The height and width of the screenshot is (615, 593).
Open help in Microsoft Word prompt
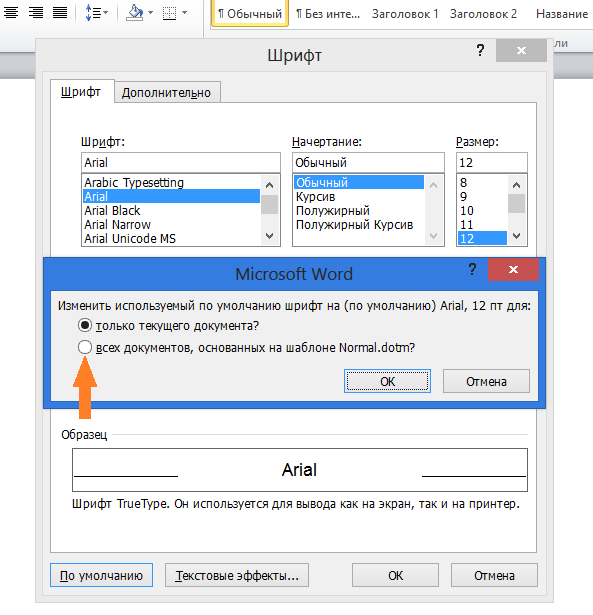(473, 269)
